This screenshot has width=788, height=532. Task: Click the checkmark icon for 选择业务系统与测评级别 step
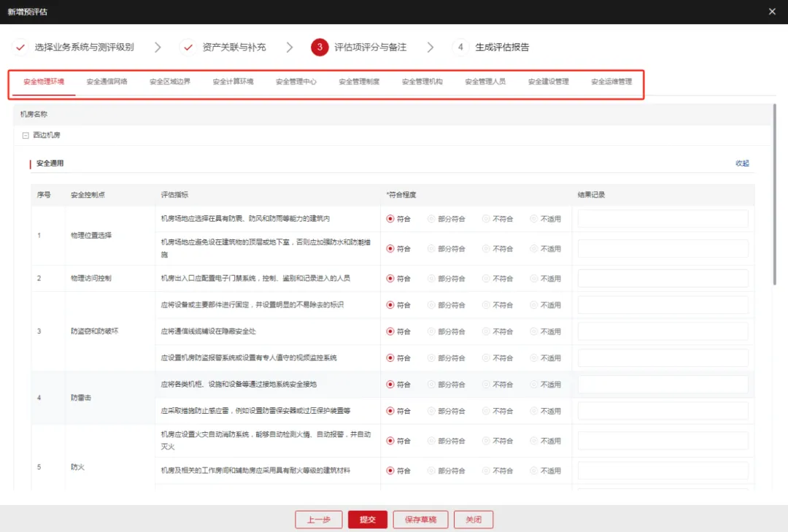[x=20, y=47]
